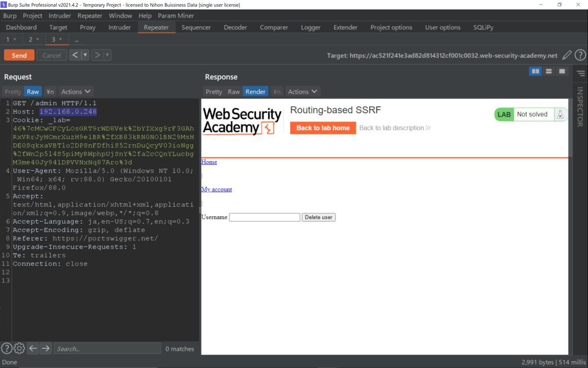Switch to top-bottom layout view

pos(549,72)
